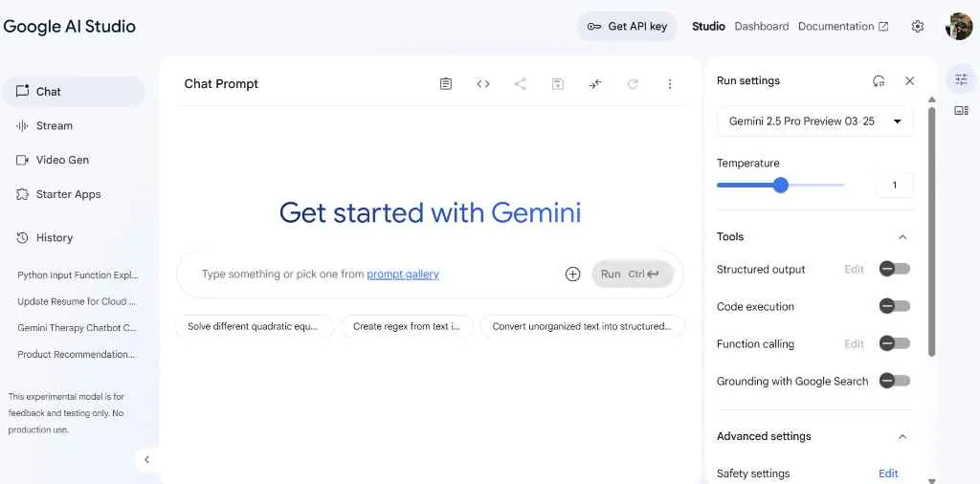The width and height of the screenshot is (980, 484).
Task: Toggle the Structured output switch
Action: [895, 269]
